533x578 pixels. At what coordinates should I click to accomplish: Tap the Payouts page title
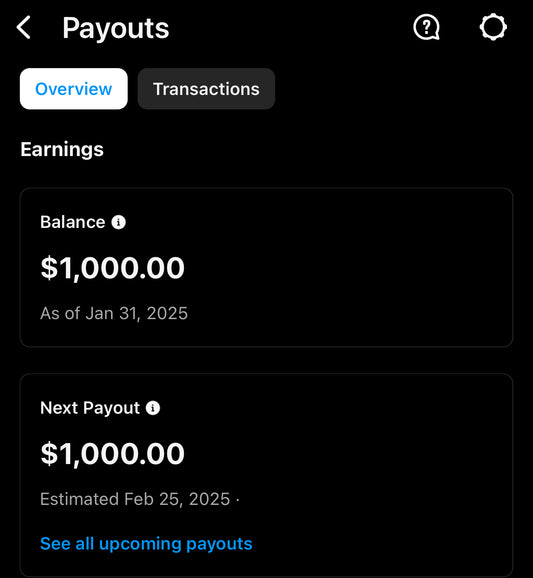point(115,28)
